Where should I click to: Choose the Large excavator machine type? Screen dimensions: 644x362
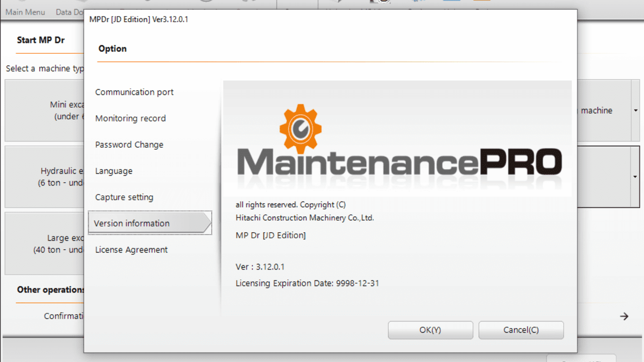[45, 244]
